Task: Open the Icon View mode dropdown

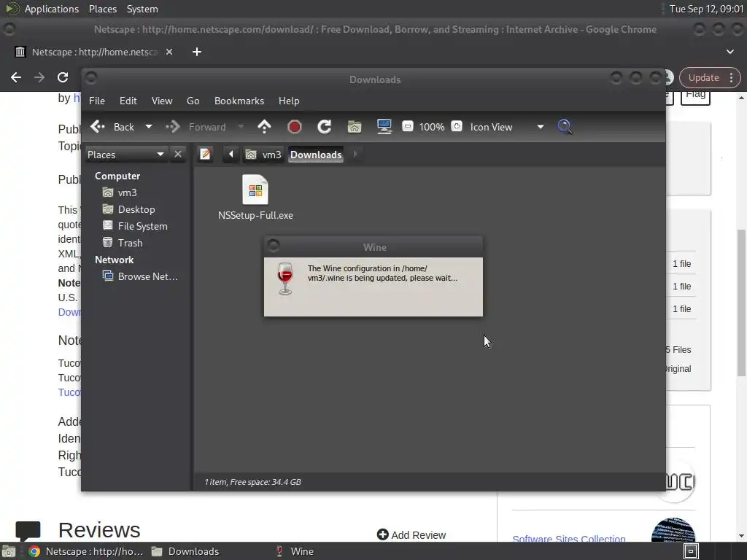Action: pos(507,127)
